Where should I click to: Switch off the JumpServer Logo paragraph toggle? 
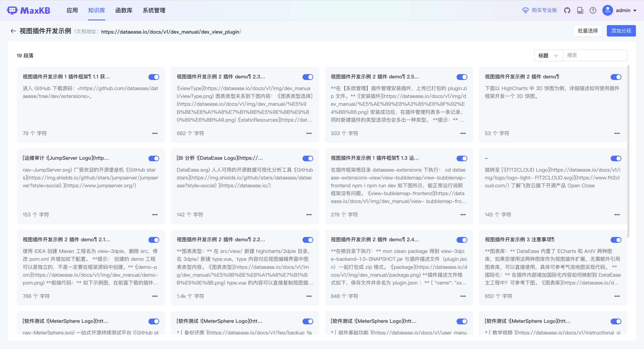pyautogui.click(x=154, y=158)
